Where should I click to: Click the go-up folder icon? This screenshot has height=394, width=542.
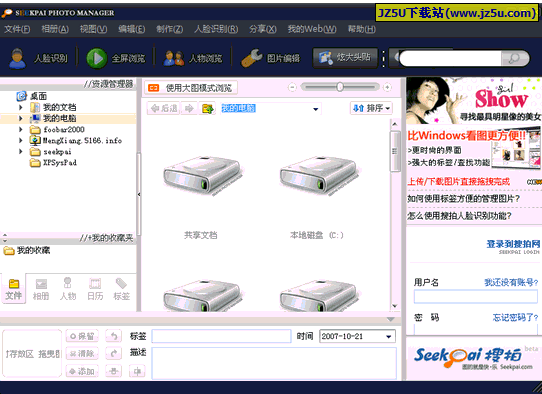(x=207, y=109)
